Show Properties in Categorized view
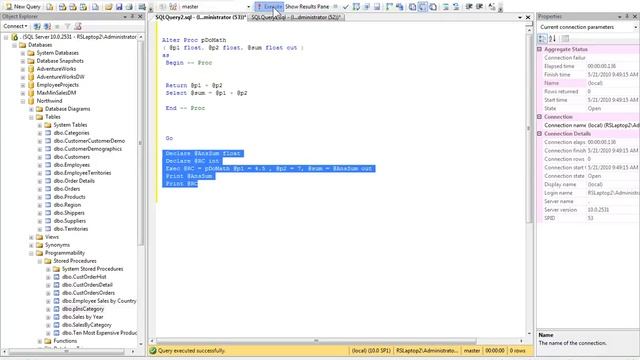Image resolution: width=640 pixels, height=360 pixels. [542, 39]
